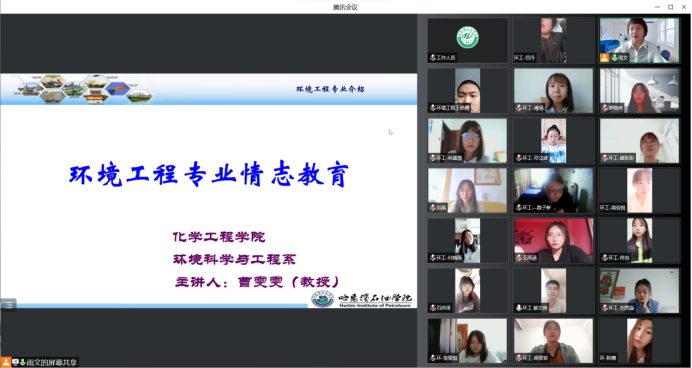Select 环工-吕丹 video tile

(553, 40)
